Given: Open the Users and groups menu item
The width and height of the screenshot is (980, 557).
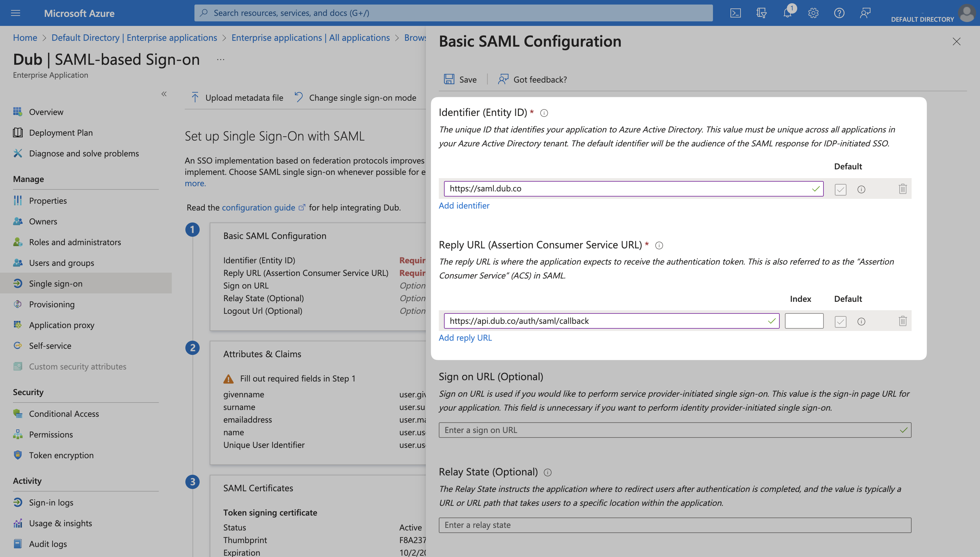Looking at the screenshot, I should point(61,262).
